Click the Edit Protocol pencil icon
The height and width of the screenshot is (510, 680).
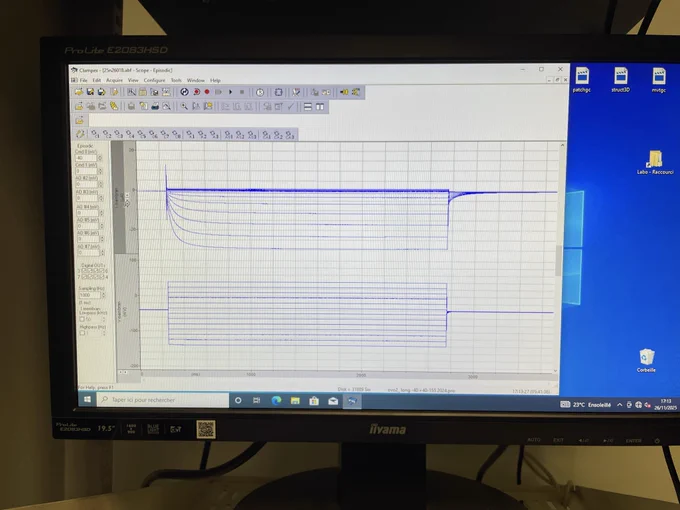point(114,92)
